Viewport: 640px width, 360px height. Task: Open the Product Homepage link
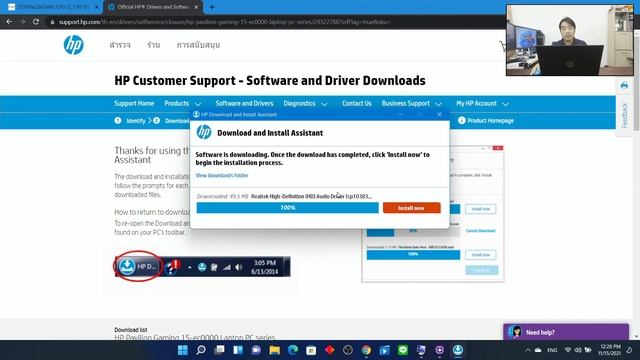click(490, 120)
